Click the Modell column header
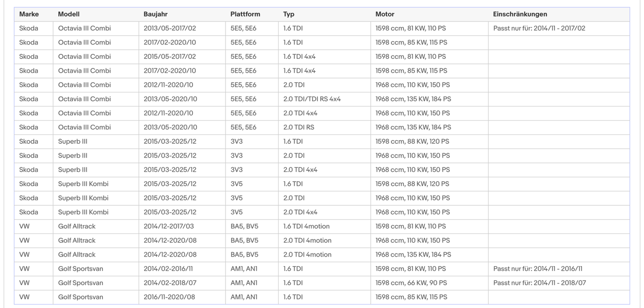 [69, 14]
